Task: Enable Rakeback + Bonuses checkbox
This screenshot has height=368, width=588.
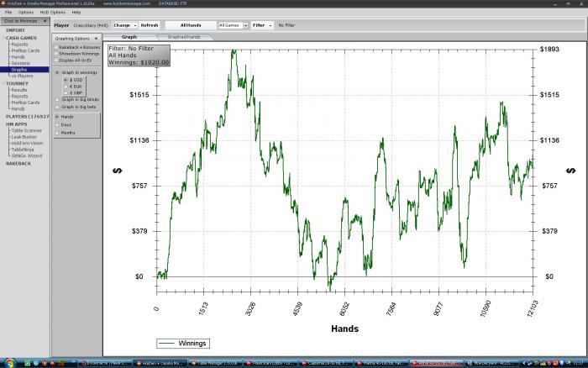Action: pyautogui.click(x=56, y=47)
